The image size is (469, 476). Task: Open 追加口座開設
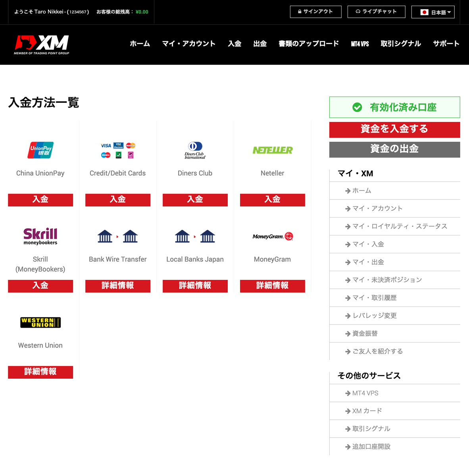pyautogui.click(x=395, y=447)
